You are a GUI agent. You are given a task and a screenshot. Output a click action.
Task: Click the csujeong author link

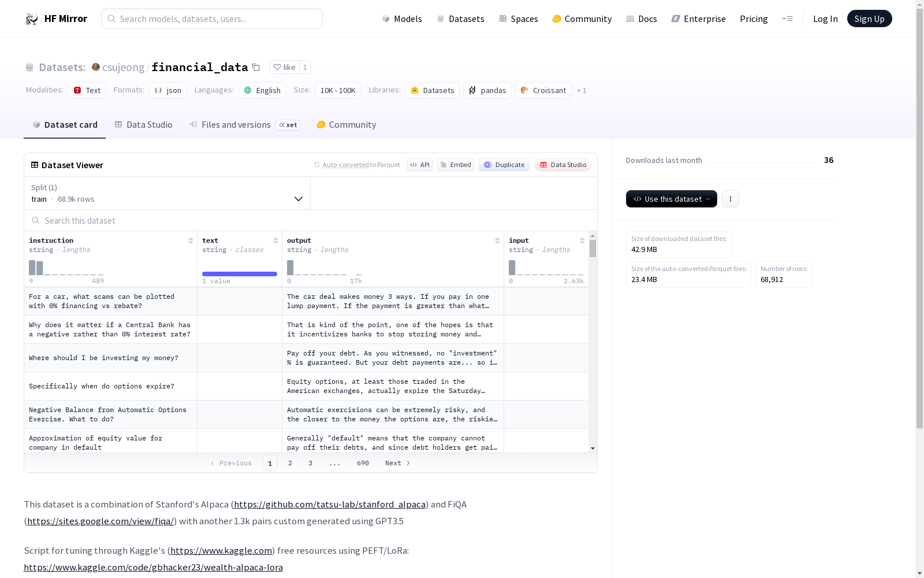(x=124, y=67)
